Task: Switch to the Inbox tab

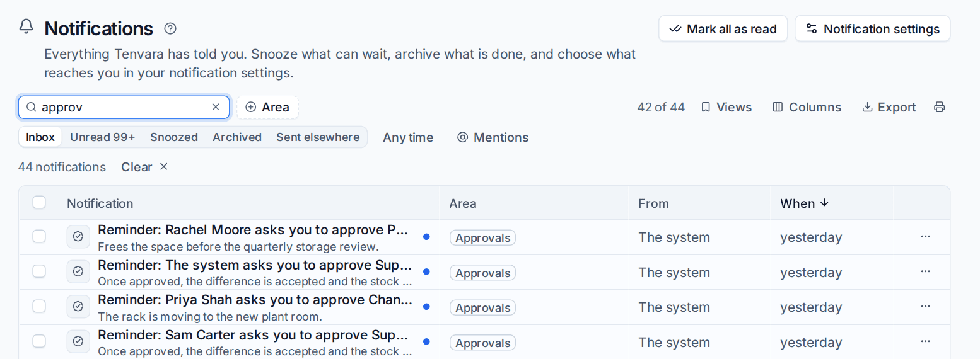Action: pyautogui.click(x=40, y=137)
